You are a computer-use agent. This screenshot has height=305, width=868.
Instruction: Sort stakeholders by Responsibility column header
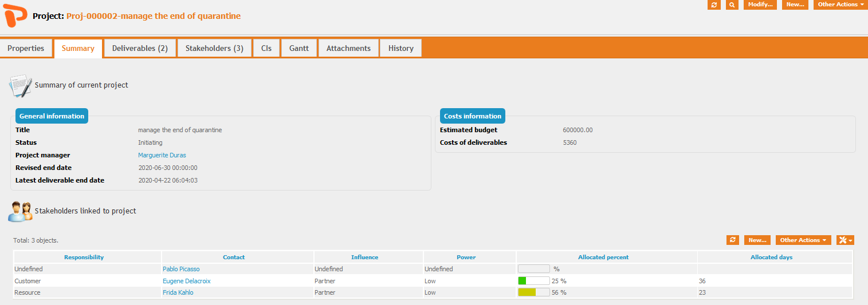(x=84, y=258)
